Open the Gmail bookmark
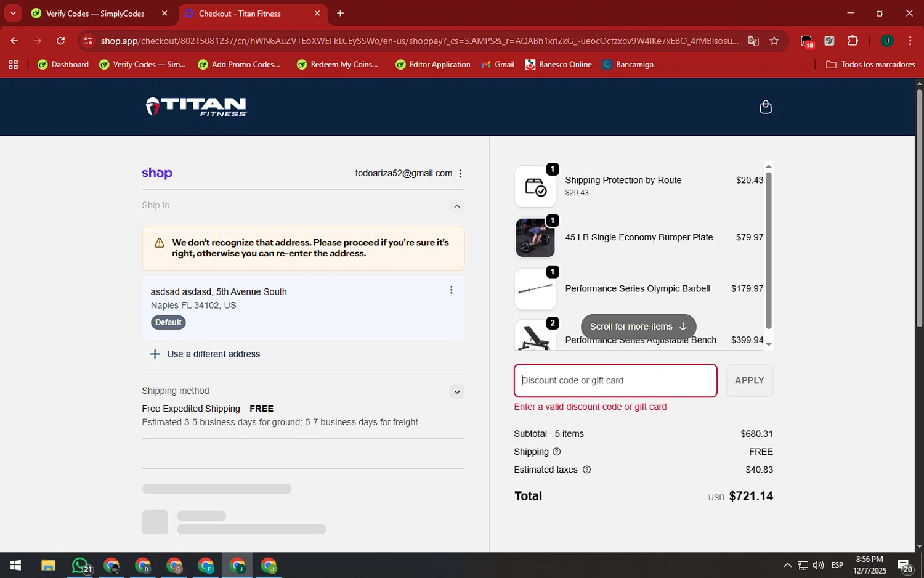This screenshot has height=578, width=924. tap(498, 64)
